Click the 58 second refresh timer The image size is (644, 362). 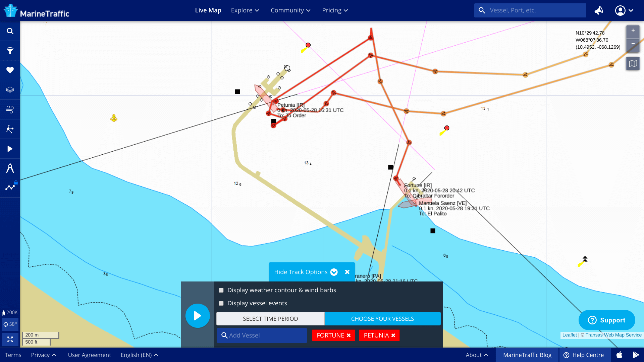(10, 324)
